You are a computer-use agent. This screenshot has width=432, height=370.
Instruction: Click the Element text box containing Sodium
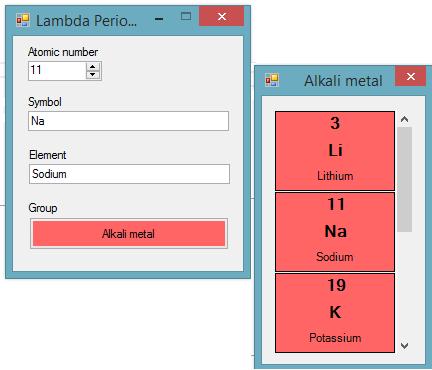[129, 174]
